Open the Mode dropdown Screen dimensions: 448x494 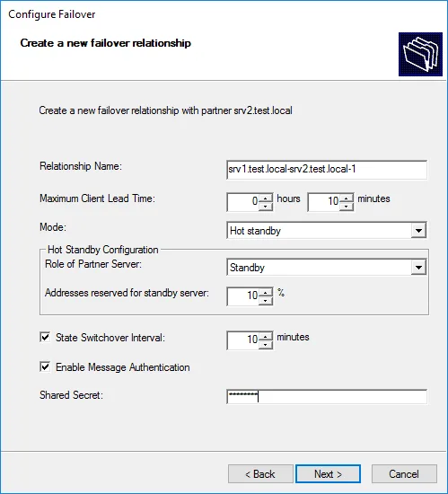click(418, 231)
